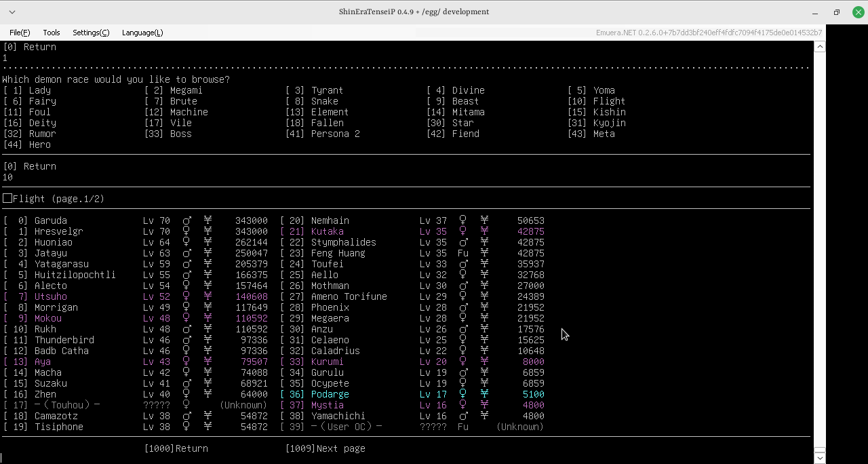This screenshot has height=464, width=868.
Task: Close the ShinEraTenseiP window
Action: (858, 12)
